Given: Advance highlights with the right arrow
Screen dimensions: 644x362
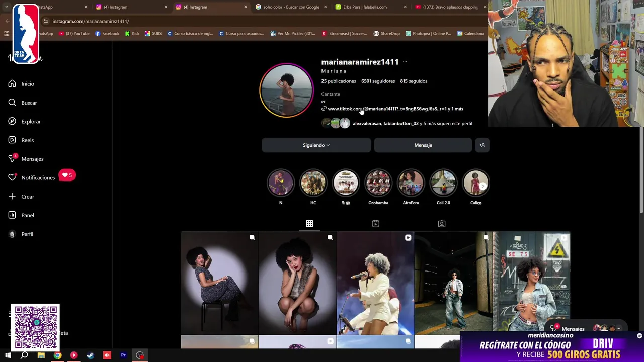Looking at the screenshot, I should tap(482, 186).
